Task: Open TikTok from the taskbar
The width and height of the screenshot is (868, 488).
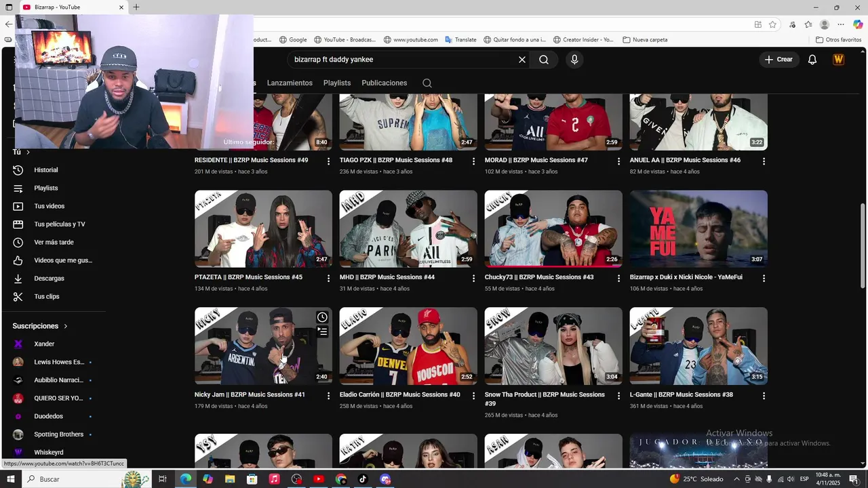Action: 363,479
